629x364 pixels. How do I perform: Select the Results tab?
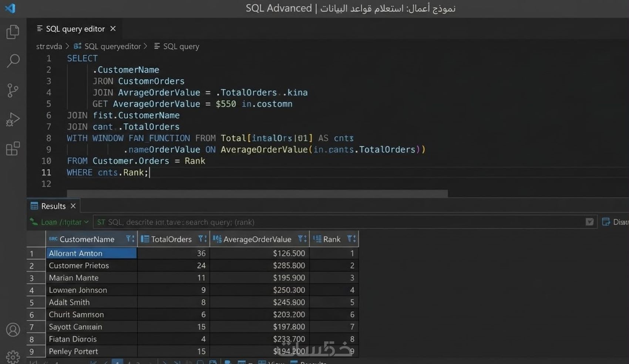[x=53, y=206]
